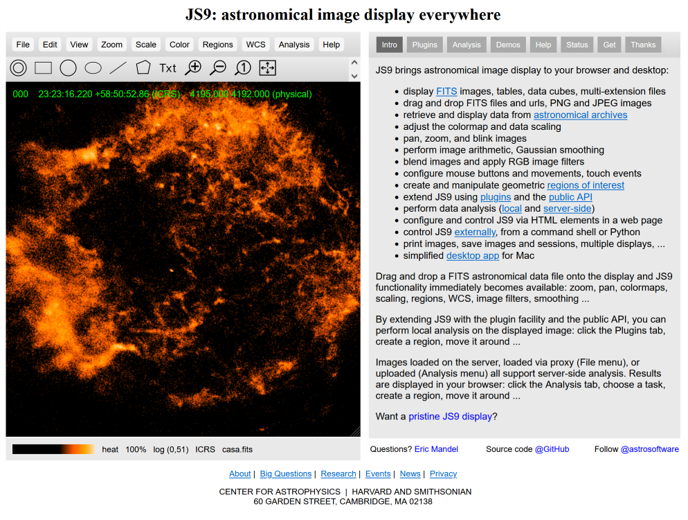Click the zoom in magnifier icon
This screenshot has width=688, height=520.
tap(193, 68)
